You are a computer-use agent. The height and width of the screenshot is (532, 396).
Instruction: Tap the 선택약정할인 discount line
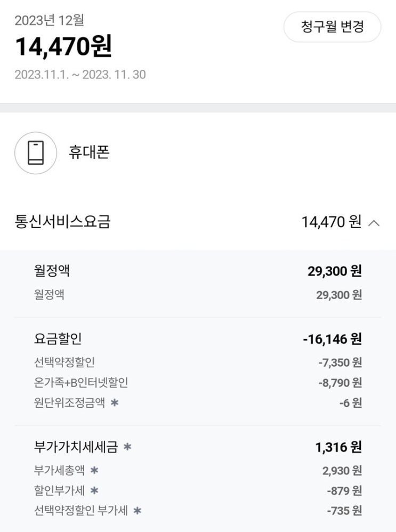64,362
